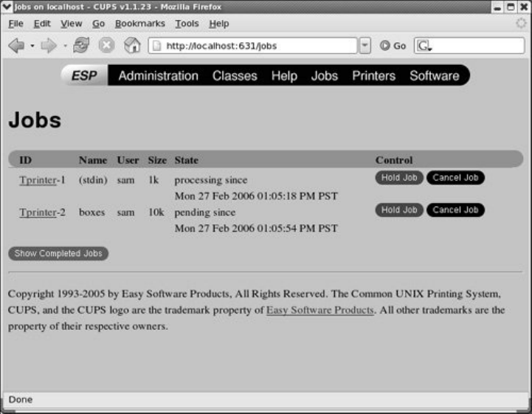This screenshot has width=532, height=414.
Task: Open the Edit menu
Action: (42, 24)
